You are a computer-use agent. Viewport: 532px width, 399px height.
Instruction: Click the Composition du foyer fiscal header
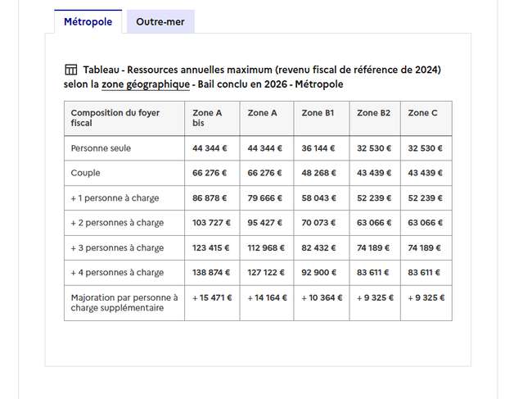click(124, 118)
